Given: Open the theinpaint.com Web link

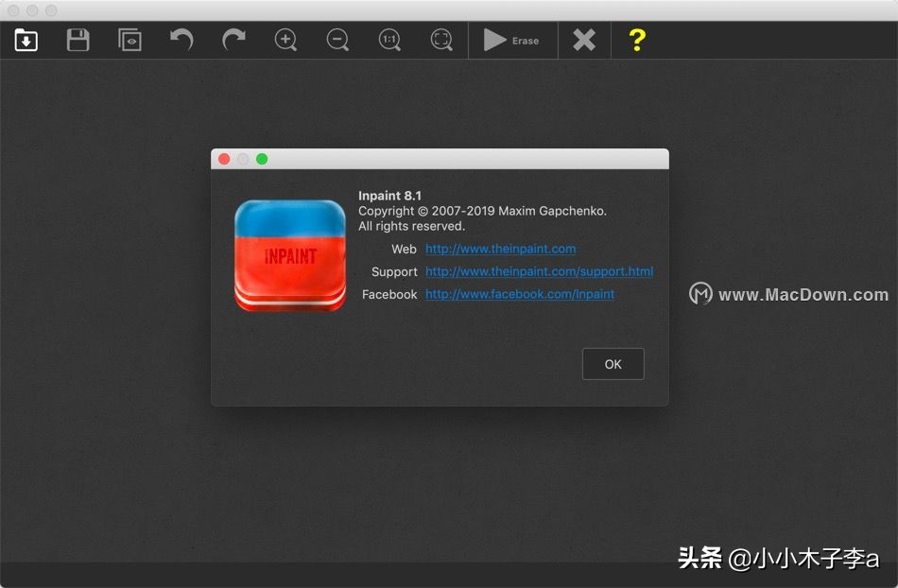Looking at the screenshot, I should tap(500, 249).
